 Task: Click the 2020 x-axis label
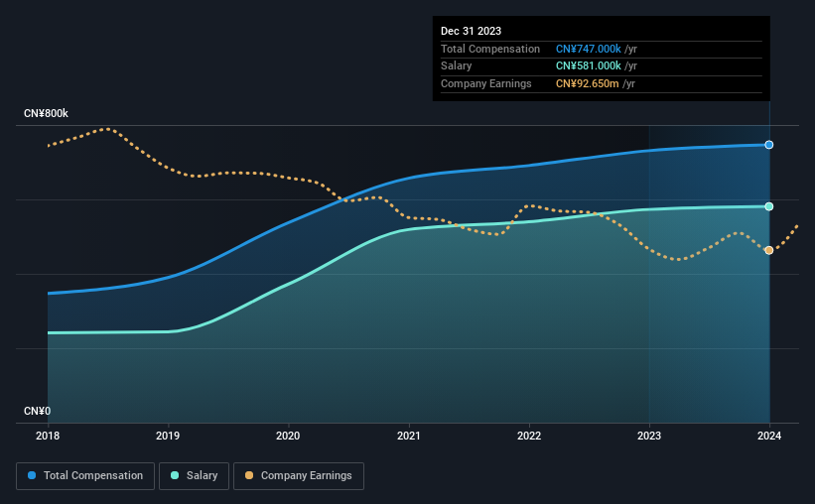coord(288,436)
